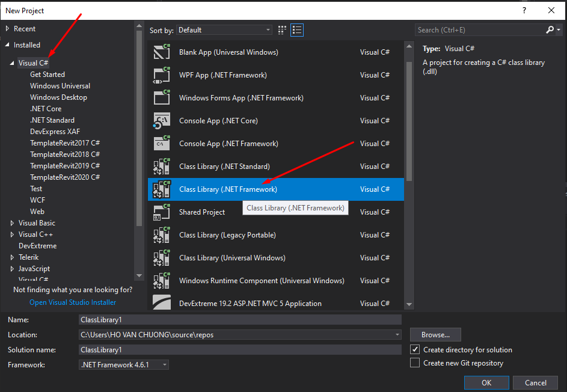The height and width of the screenshot is (392, 567).
Task: Open Visual Studio Installer link
Action: [73, 302]
